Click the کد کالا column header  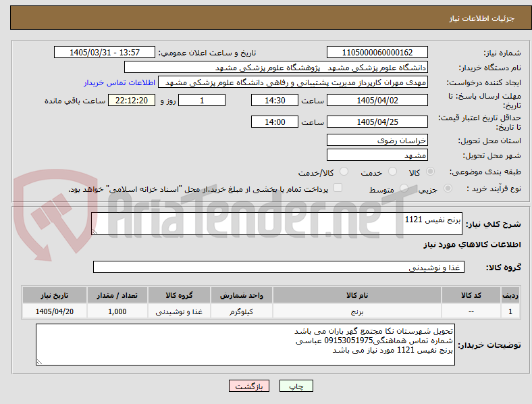(471, 295)
